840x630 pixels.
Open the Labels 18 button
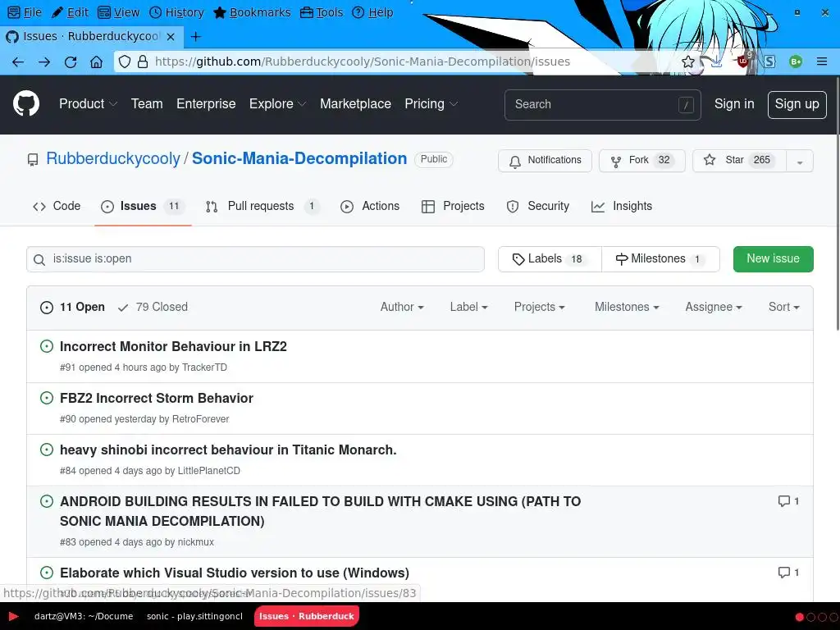(x=550, y=258)
